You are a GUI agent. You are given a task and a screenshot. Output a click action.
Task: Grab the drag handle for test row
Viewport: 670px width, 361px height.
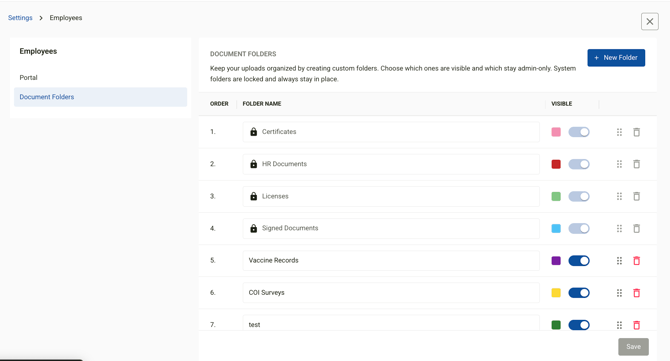pyautogui.click(x=619, y=325)
